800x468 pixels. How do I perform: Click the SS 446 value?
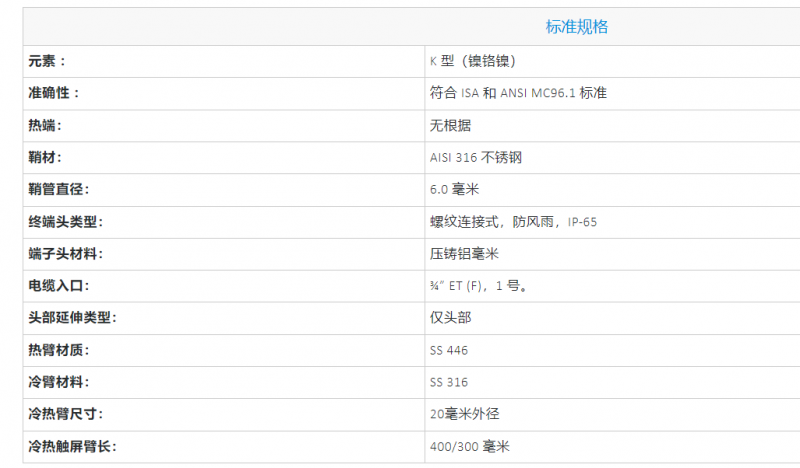tap(449, 350)
